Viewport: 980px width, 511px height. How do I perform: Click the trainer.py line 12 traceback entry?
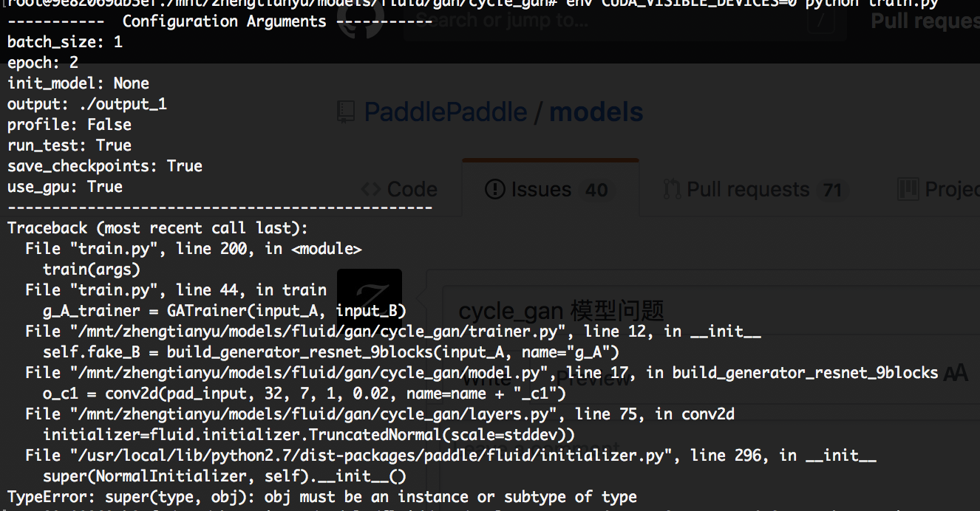393,332
